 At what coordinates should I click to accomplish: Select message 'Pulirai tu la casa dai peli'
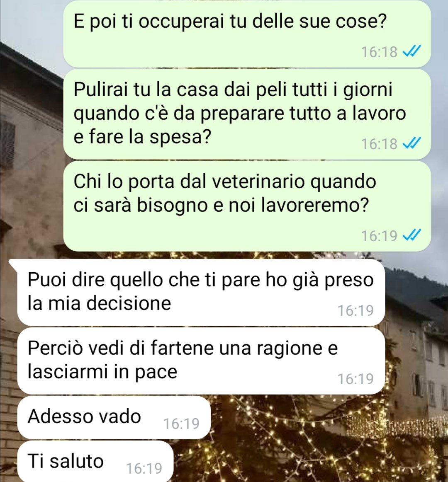tap(247, 114)
